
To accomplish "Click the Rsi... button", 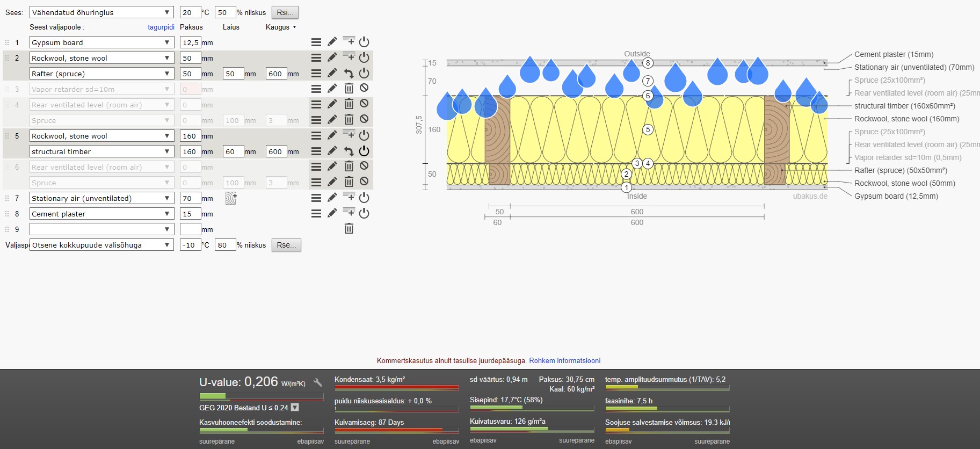I will click(285, 12).
